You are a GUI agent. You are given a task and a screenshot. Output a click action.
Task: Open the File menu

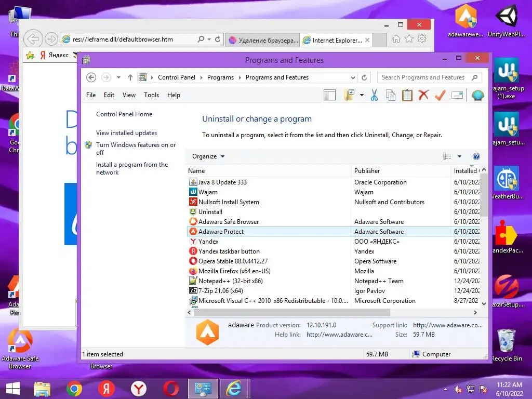tap(91, 95)
